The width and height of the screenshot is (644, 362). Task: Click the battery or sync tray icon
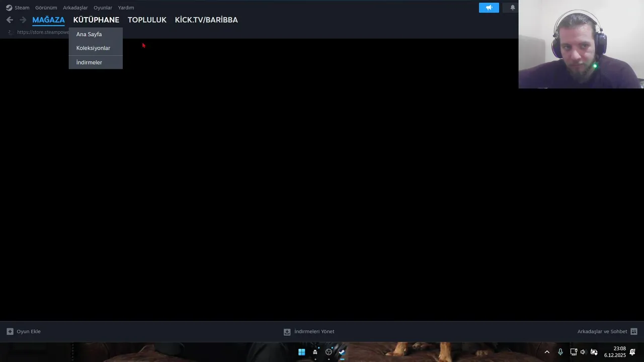pyautogui.click(x=594, y=352)
